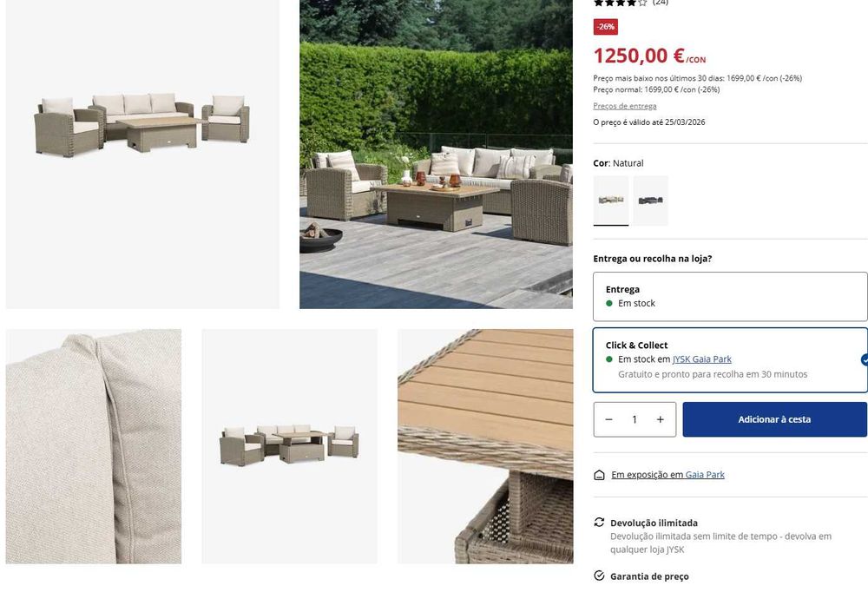Open the Preços de entrega link
Image resolution: width=868 pixels, height=599 pixels.
tap(624, 106)
